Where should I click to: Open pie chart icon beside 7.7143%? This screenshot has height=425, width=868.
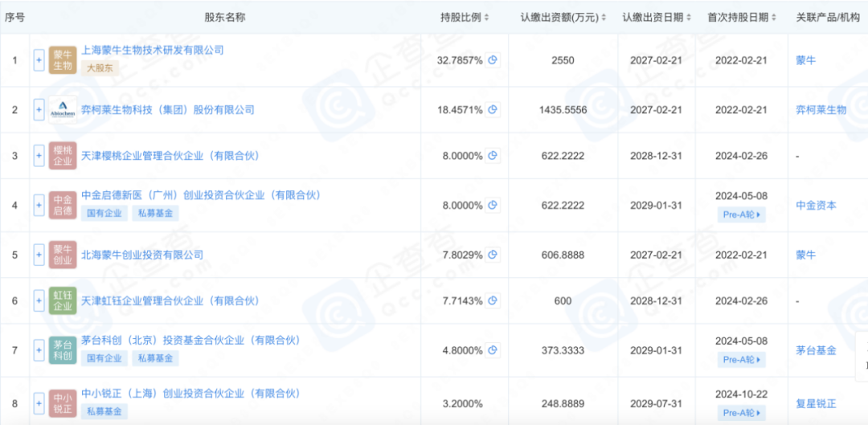tap(493, 300)
